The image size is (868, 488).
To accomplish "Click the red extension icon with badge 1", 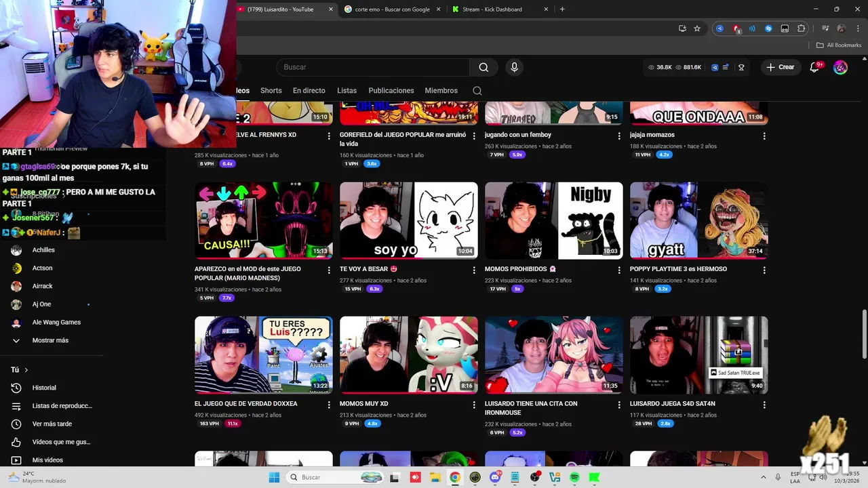I will pyautogui.click(x=736, y=28).
